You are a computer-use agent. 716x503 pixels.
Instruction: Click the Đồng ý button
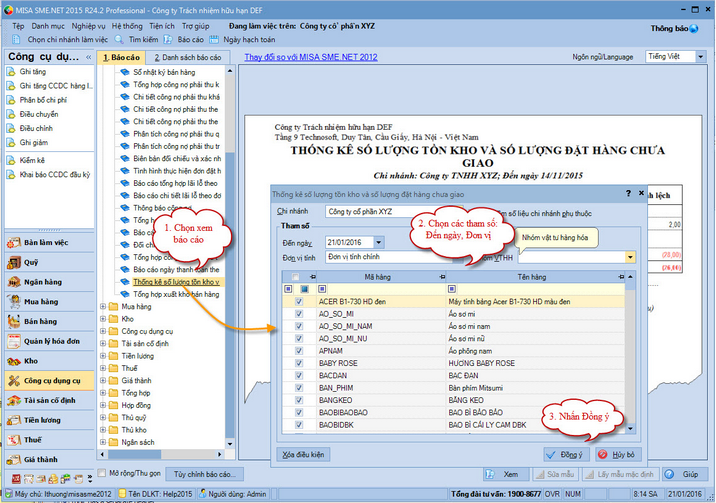(x=566, y=455)
